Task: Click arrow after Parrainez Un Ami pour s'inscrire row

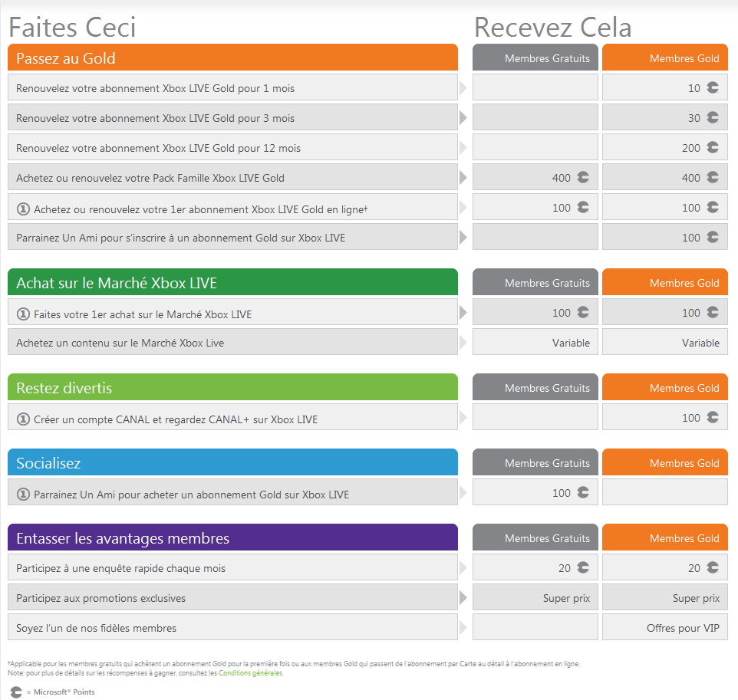Action: click(463, 237)
